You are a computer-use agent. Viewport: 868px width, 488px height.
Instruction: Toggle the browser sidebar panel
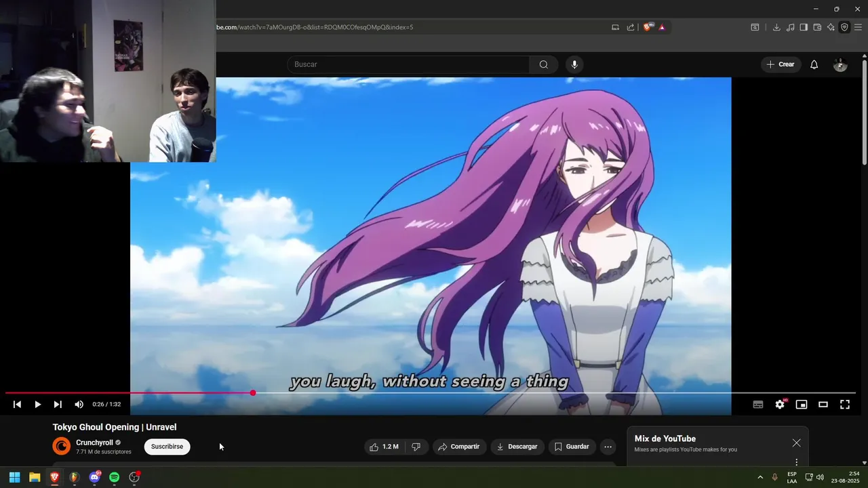804,27
